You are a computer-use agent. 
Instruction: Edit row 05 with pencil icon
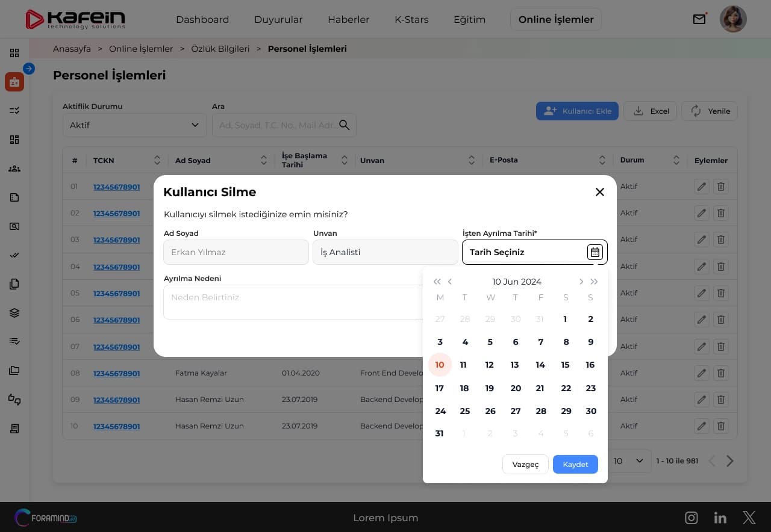(701, 293)
